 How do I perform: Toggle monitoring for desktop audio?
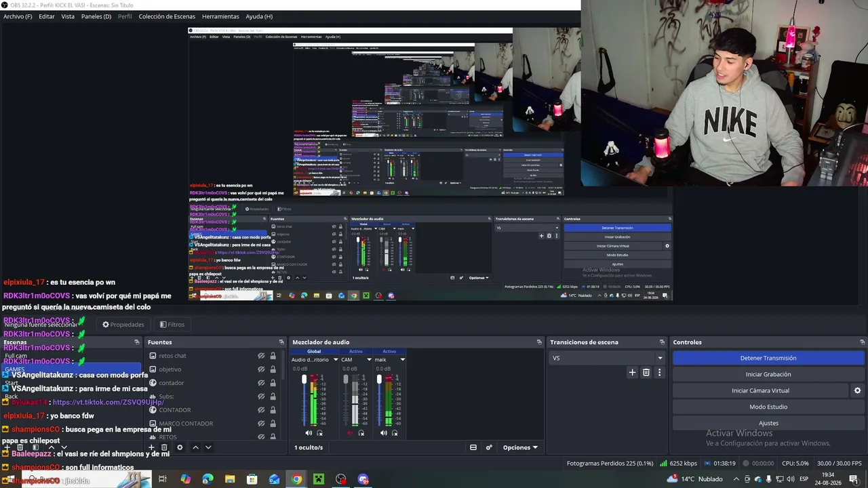tap(320, 433)
